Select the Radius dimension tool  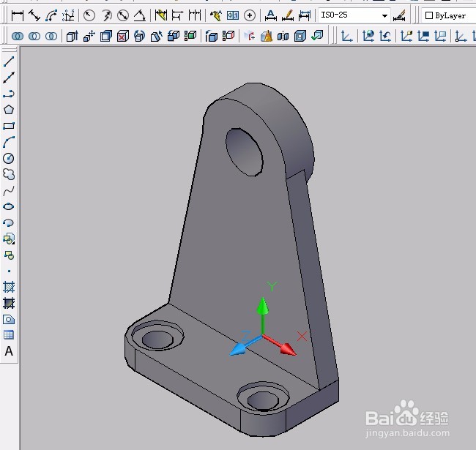pos(89,15)
